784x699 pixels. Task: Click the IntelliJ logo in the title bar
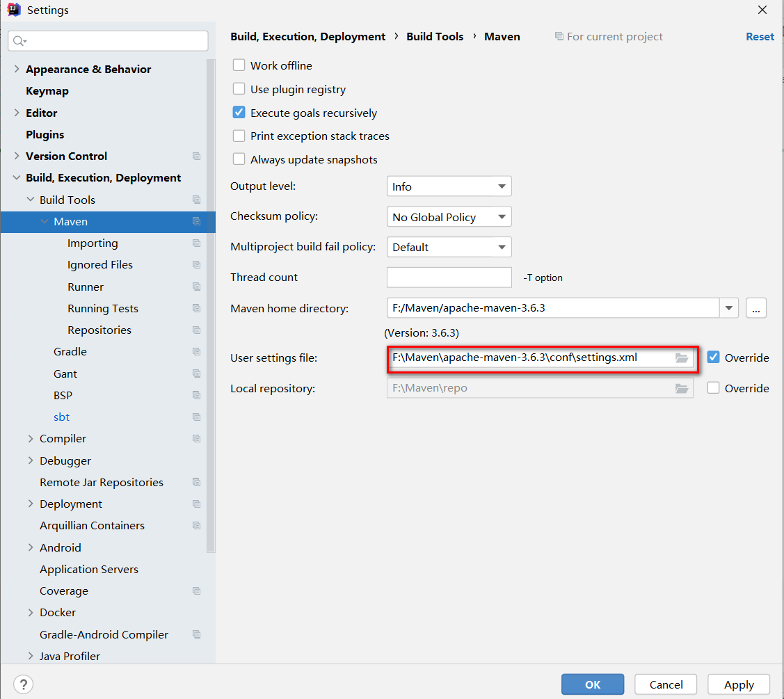tap(13, 10)
